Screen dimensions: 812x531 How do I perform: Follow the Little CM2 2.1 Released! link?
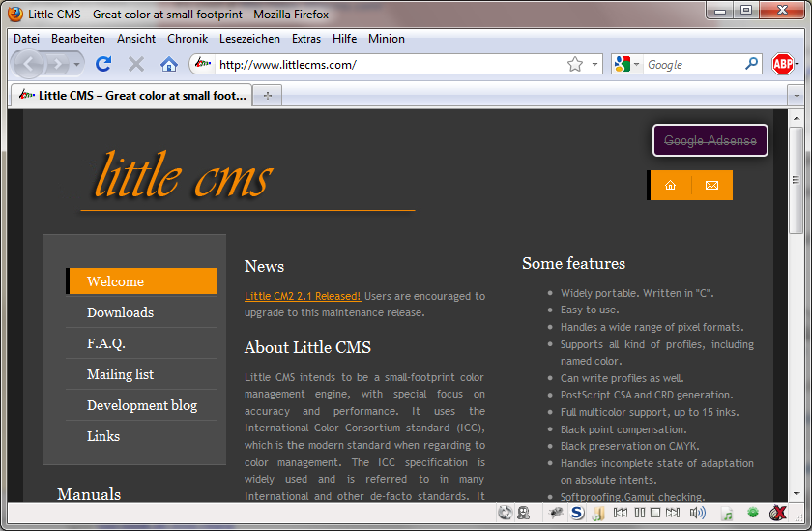click(x=303, y=296)
